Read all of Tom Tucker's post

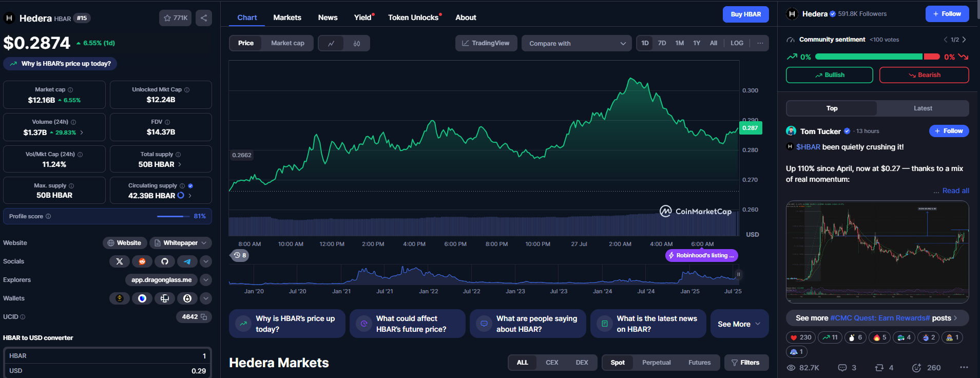click(955, 191)
